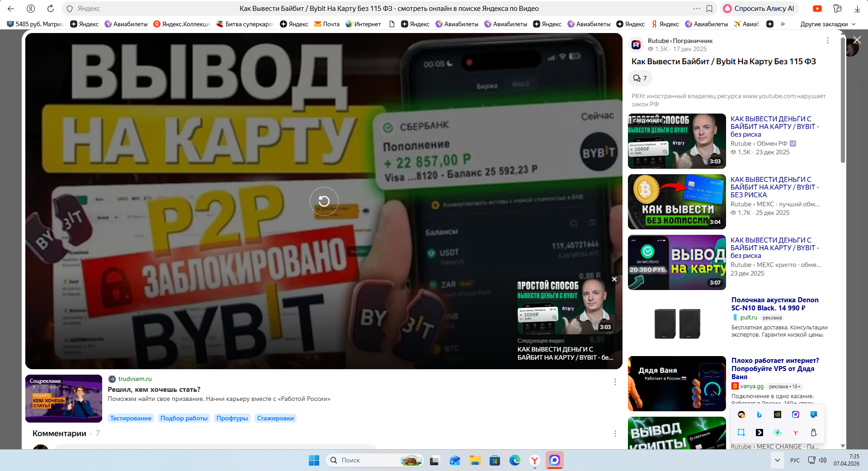This screenshot has width=868, height=471.
Task: Open the snipping tool icon in the tray popup
Action: (741, 433)
